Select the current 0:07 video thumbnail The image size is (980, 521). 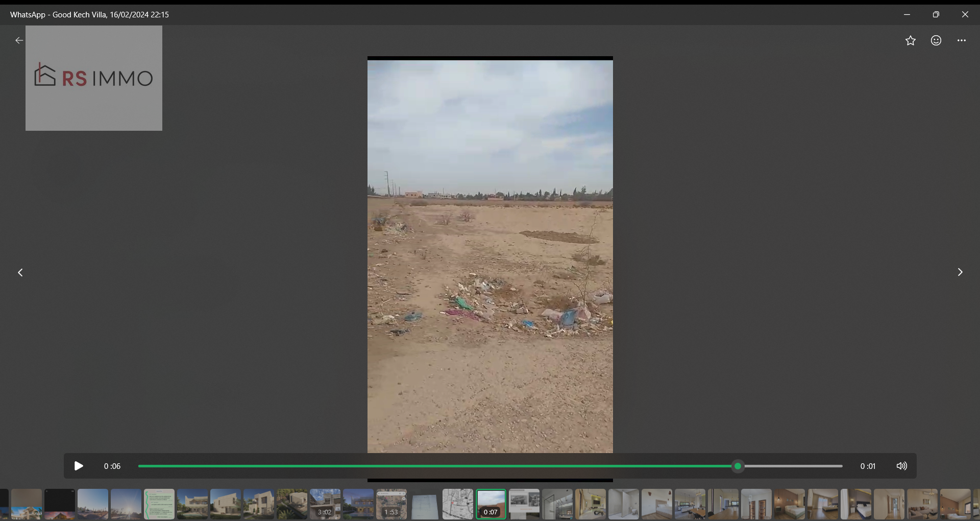pyautogui.click(x=491, y=504)
